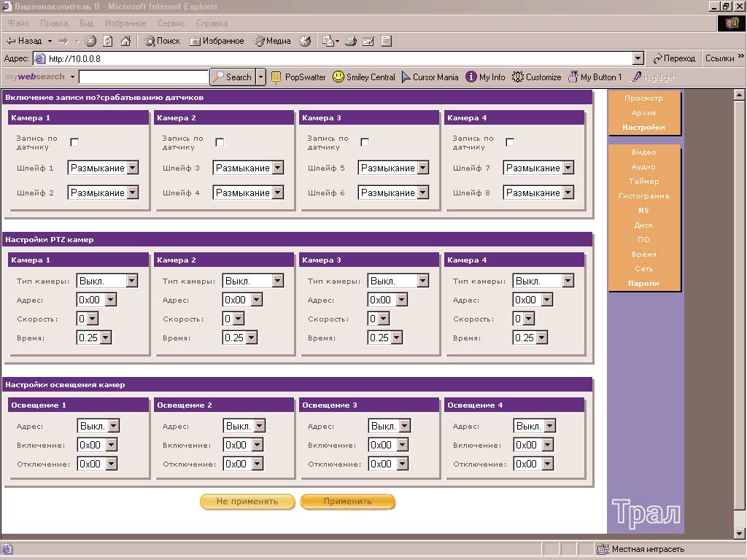Expand Тип камеры dropdown for PTZ Камера 2
The image size is (747, 560).
[277, 281]
